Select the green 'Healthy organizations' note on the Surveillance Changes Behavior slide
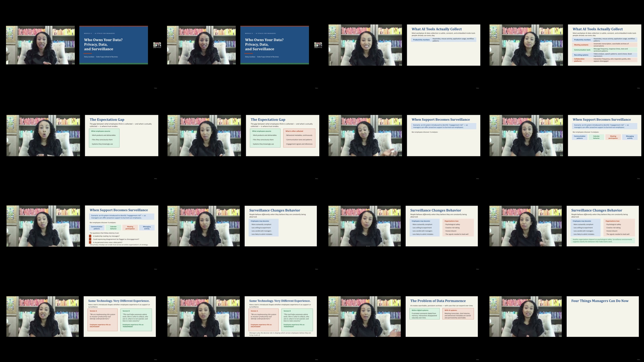644x362 pixels. click(x=603, y=240)
